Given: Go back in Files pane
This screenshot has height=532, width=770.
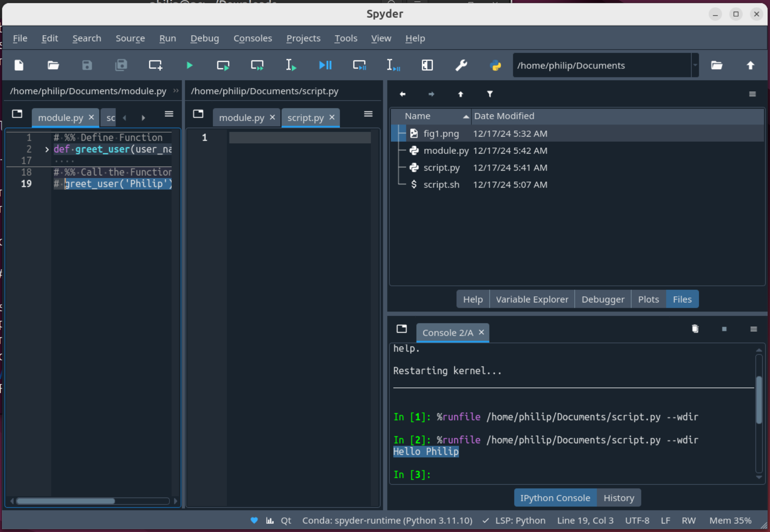Looking at the screenshot, I should [402, 94].
